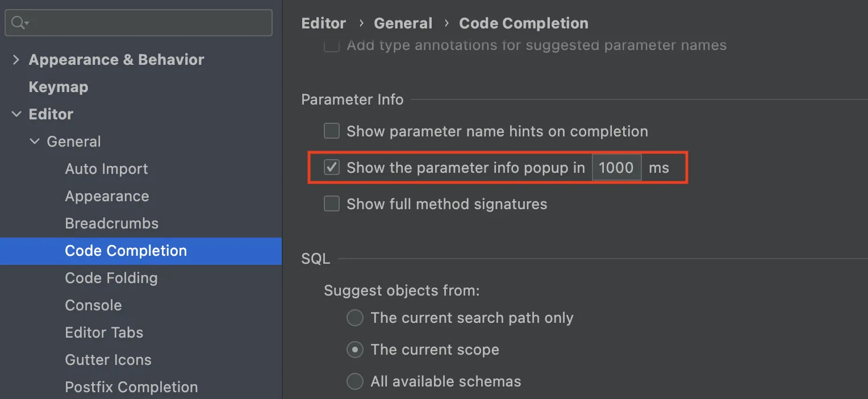The height and width of the screenshot is (399, 868).
Task: Select The current search path only
Action: pyautogui.click(x=355, y=318)
